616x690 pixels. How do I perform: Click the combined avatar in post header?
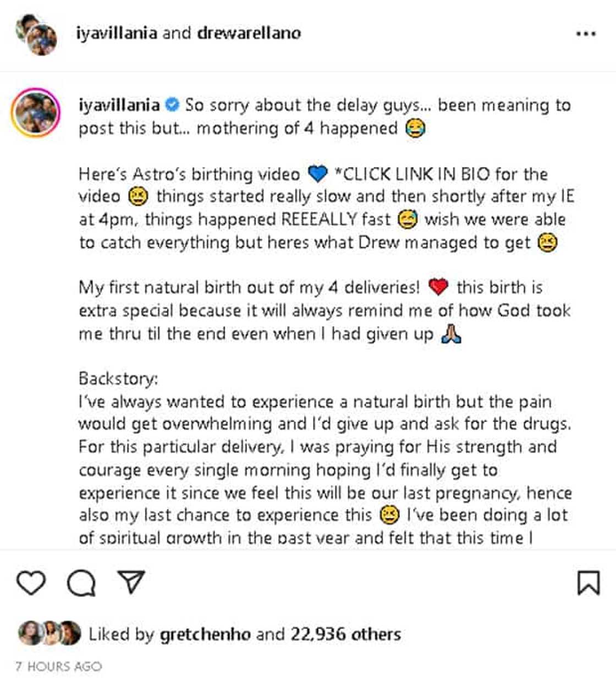pyautogui.click(x=37, y=35)
